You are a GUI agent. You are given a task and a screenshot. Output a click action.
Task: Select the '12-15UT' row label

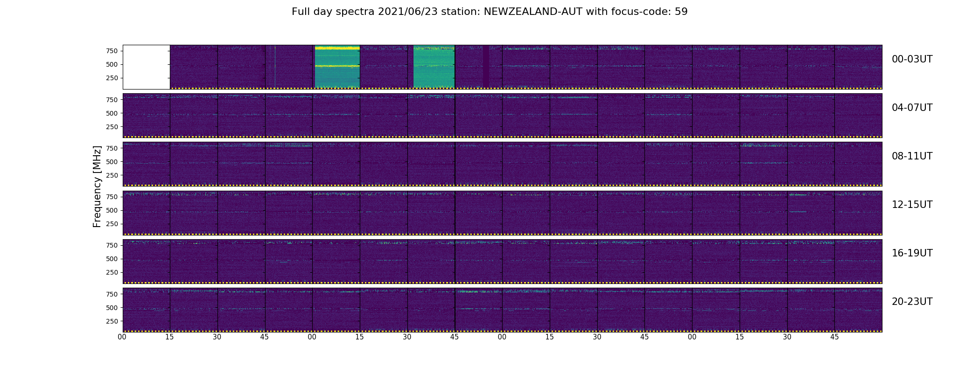coord(912,205)
